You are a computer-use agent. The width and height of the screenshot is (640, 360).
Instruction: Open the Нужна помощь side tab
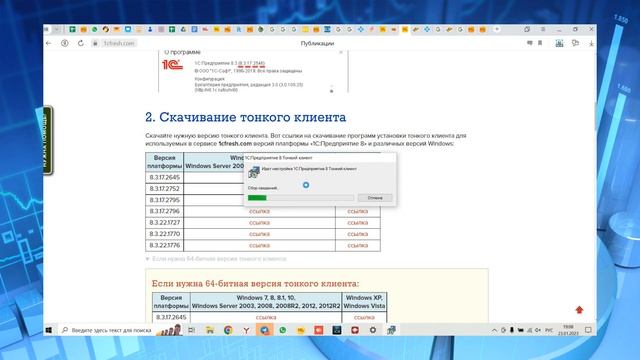point(48,140)
